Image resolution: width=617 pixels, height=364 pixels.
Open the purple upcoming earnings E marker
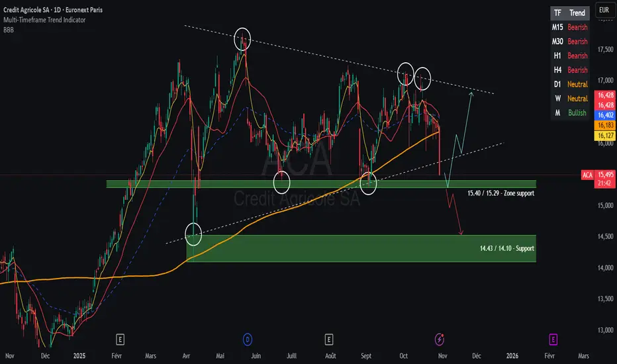coord(553,340)
